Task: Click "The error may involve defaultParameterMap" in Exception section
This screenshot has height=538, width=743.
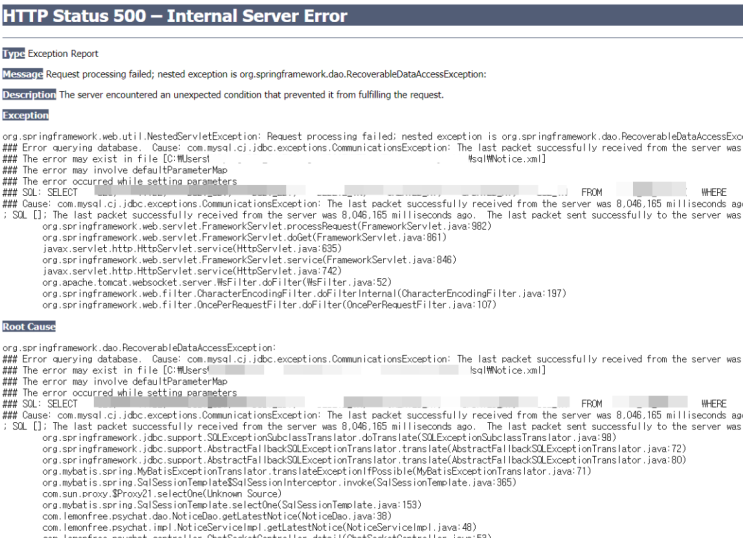Action: [115, 170]
